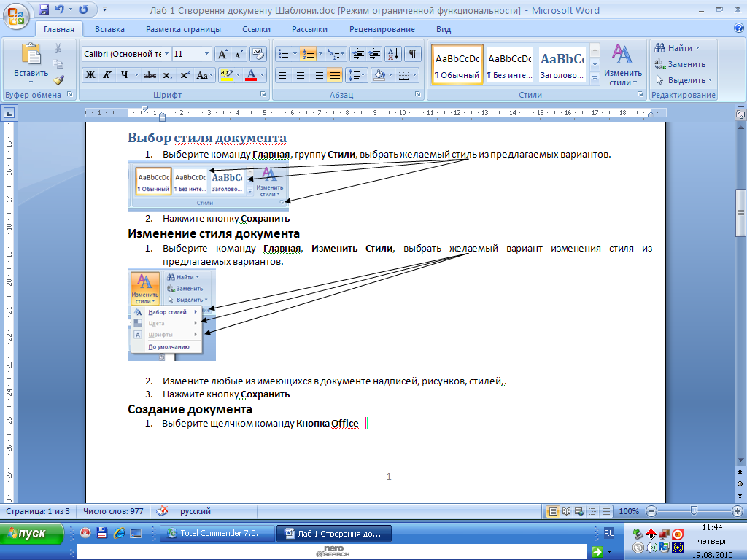Click the Пуск start button
The height and width of the screenshot is (560, 747).
(31, 533)
